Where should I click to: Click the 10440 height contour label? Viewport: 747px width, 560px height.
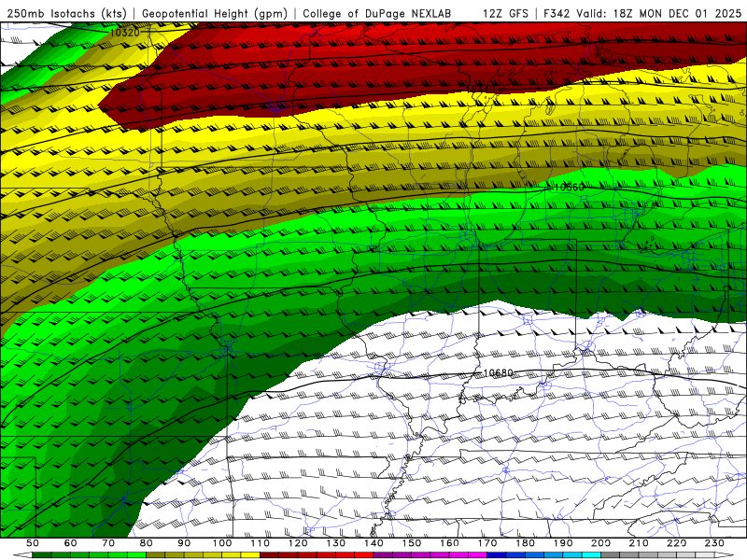pyautogui.click(x=481, y=89)
